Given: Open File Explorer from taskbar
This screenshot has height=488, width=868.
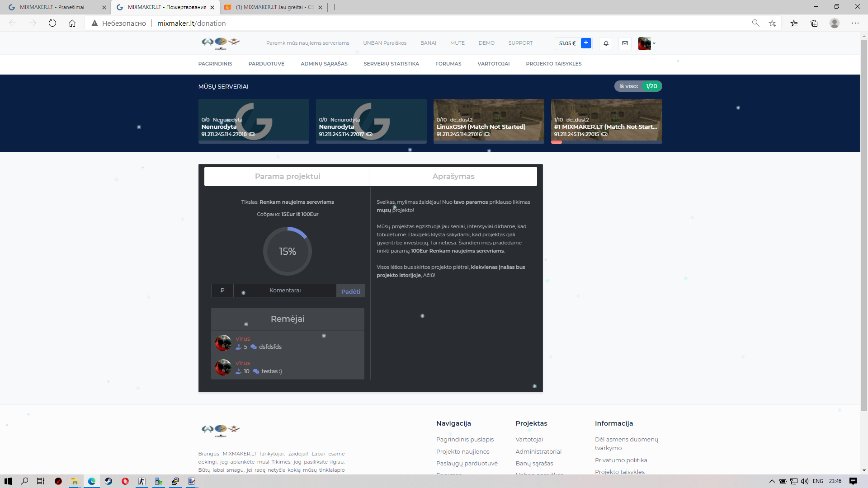Looking at the screenshot, I should [75, 481].
